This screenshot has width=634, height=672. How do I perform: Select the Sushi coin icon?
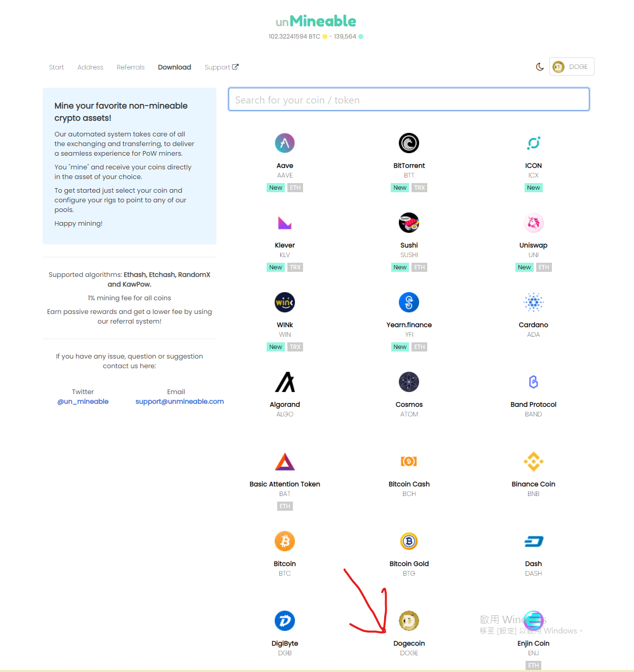409,223
